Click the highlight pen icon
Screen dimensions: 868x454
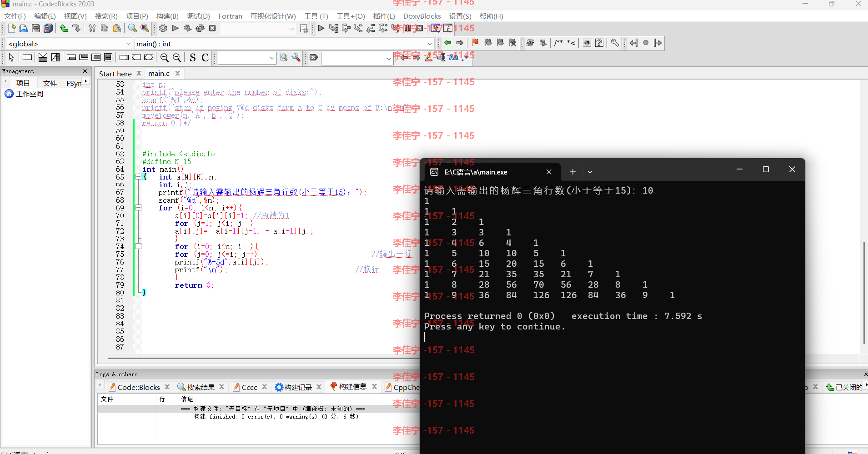429,57
